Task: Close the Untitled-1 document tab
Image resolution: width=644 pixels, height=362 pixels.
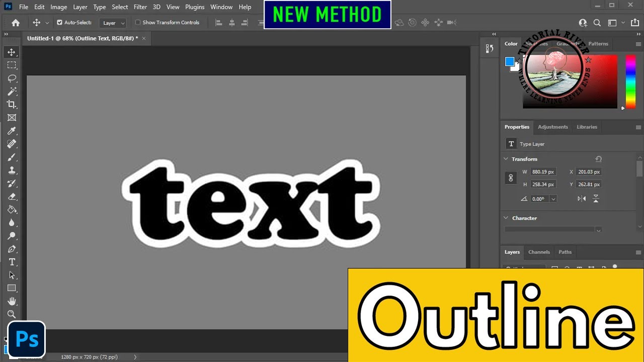Action: coord(144,38)
